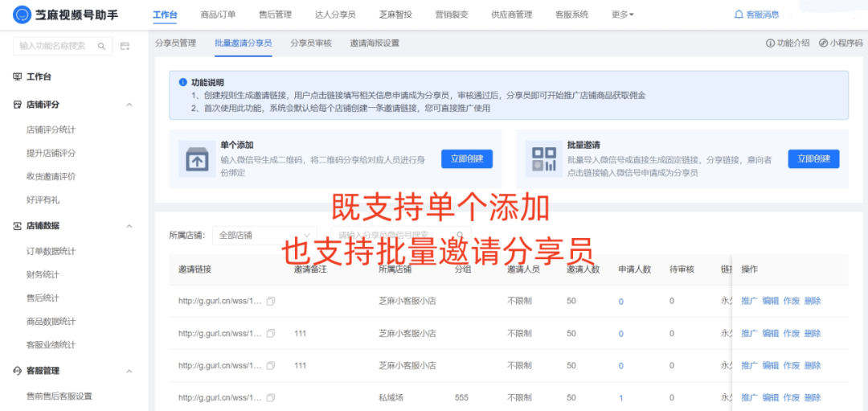Click 推广 link in first table row
This screenshot has height=411, width=868.
click(749, 301)
